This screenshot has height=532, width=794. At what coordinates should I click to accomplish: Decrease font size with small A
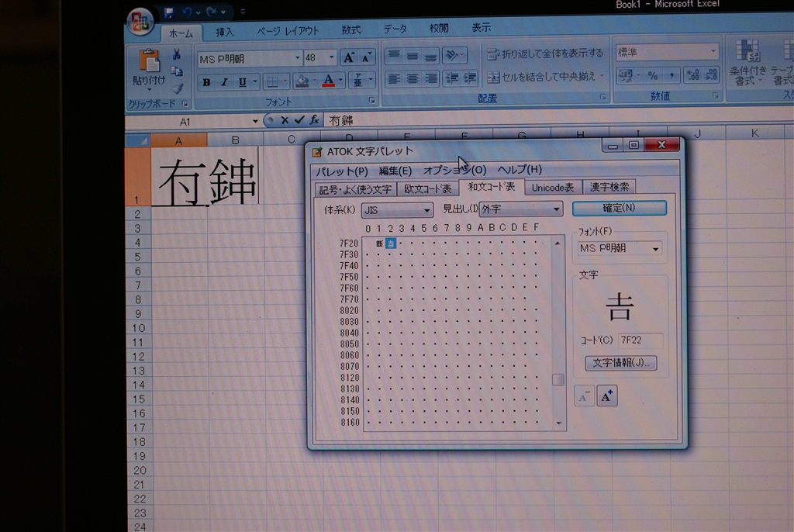tap(366, 57)
